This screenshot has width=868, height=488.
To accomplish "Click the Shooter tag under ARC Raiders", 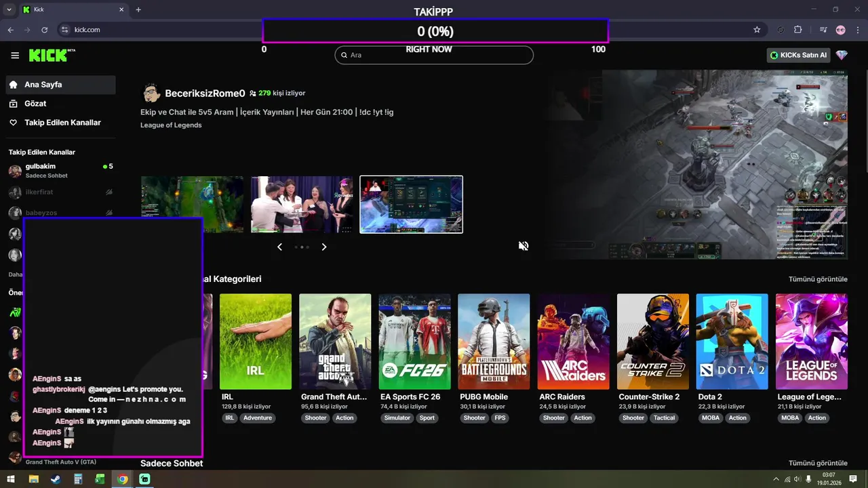I will tap(554, 418).
